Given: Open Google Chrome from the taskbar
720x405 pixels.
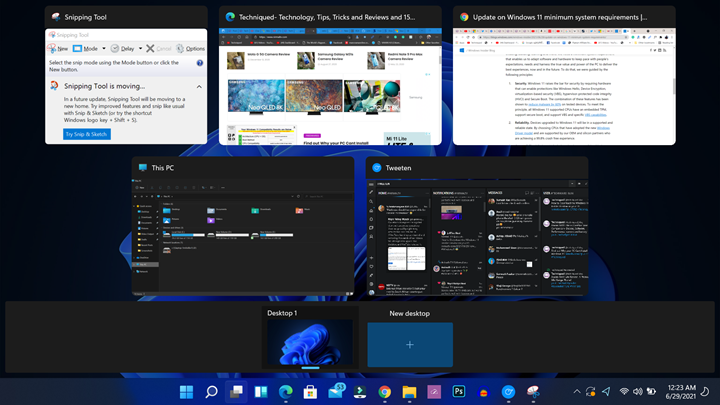Looking at the screenshot, I should click(x=385, y=392).
